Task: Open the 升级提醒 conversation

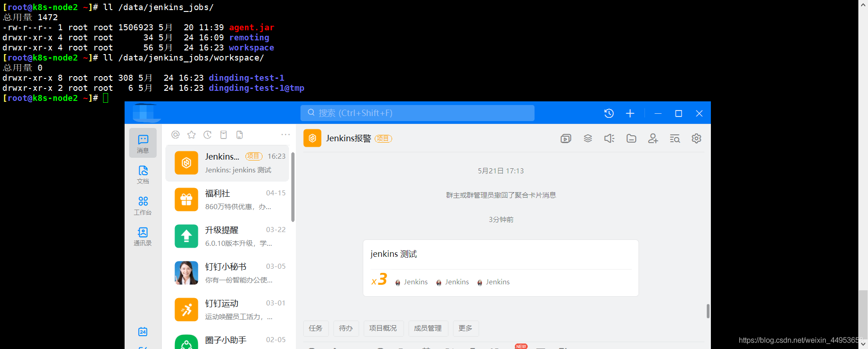Action: point(228,236)
